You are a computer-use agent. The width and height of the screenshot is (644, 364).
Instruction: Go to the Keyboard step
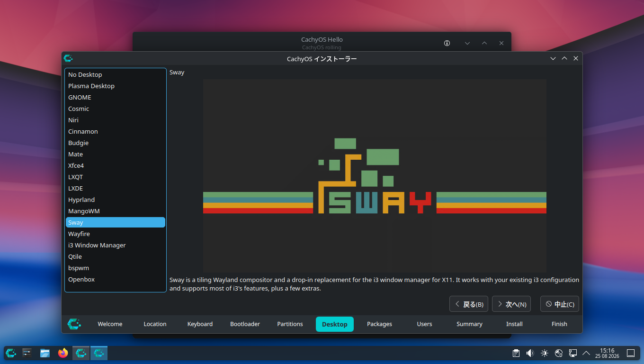200,324
